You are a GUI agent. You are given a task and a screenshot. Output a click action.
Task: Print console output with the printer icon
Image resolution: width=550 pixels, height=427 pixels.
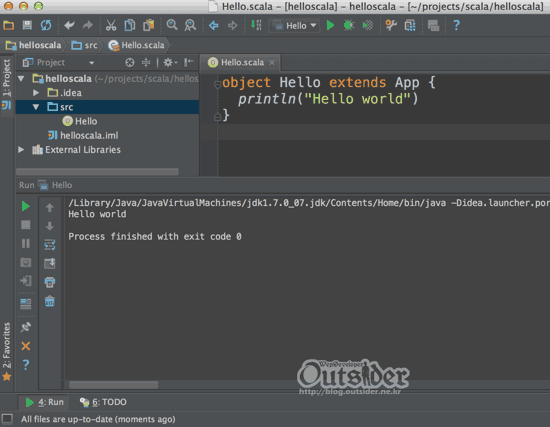coord(49,282)
